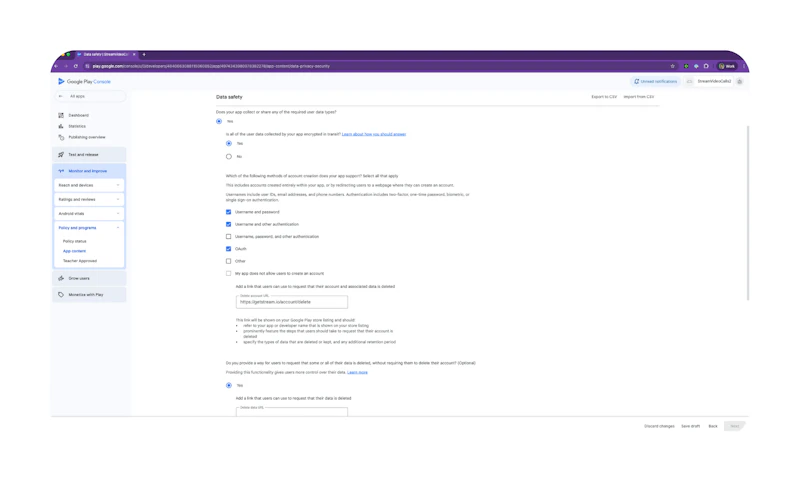Select the Grow users icon
This screenshot has height=500, width=800.
61,279
